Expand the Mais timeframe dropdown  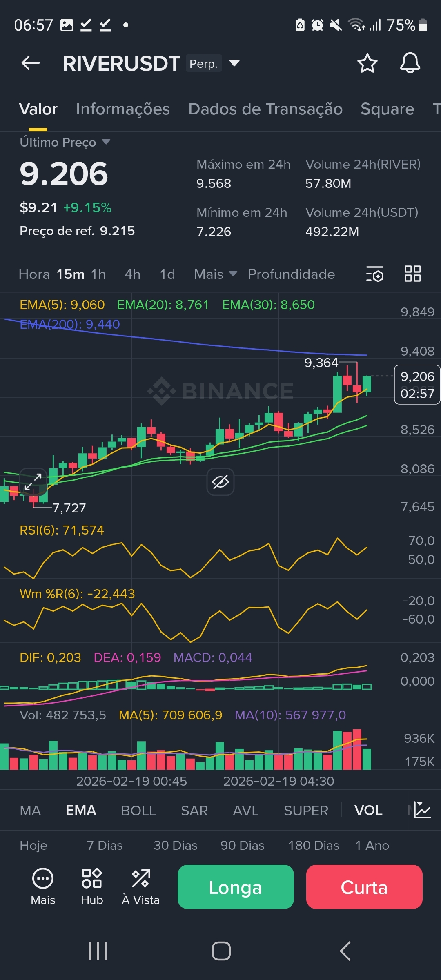[x=216, y=274]
